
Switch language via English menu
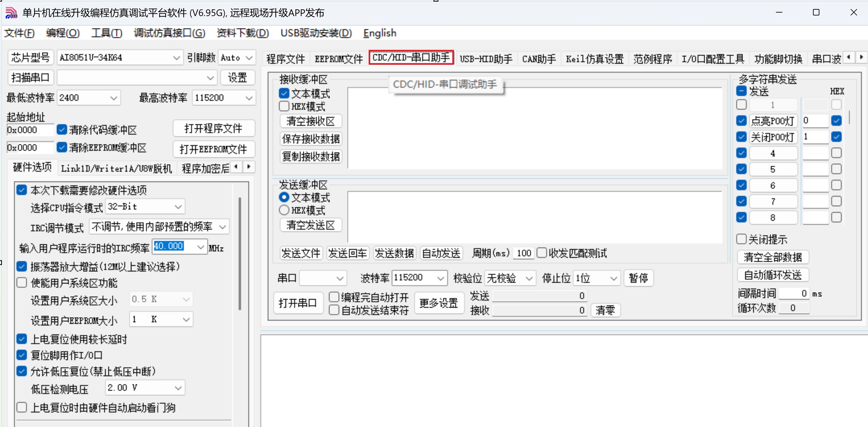(x=379, y=33)
